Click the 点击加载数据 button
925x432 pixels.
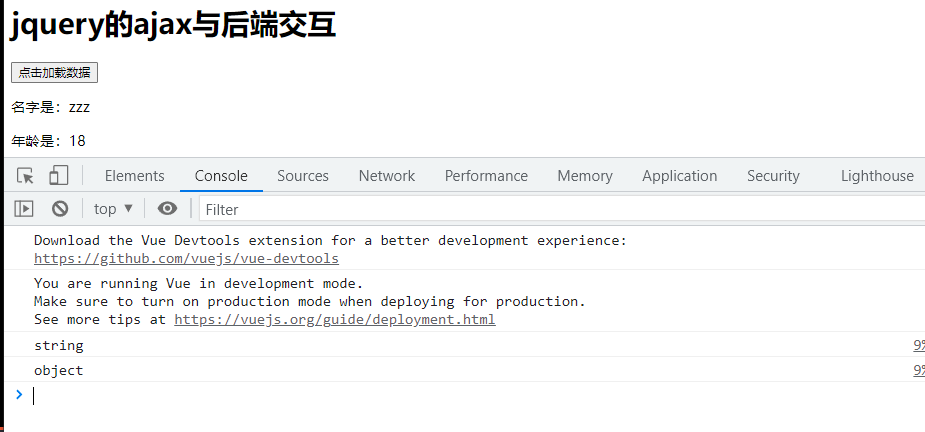[54, 73]
